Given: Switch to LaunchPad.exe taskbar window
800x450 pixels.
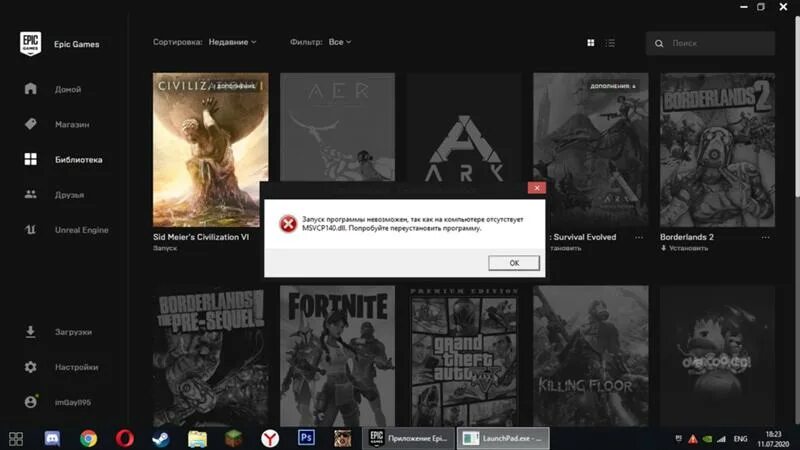Looking at the screenshot, I should (503, 438).
